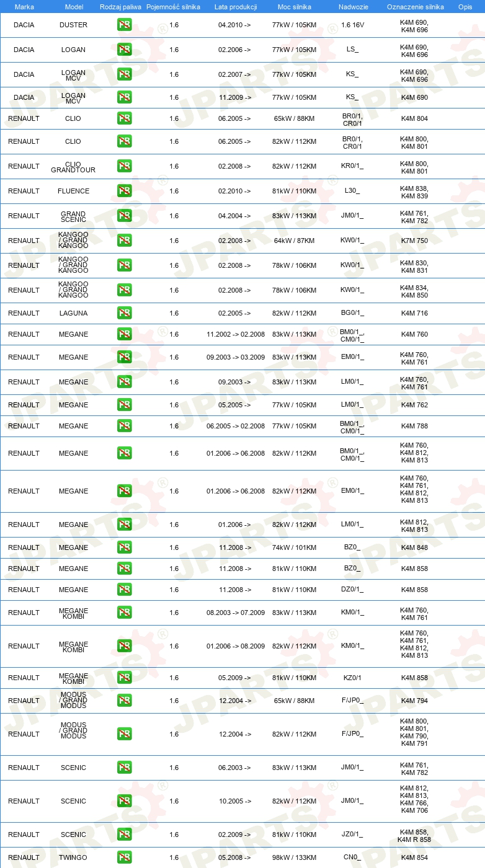Select the 'TWINGO' model cell
The width and height of the screenshot is (485, 868).
click(74, 857)
